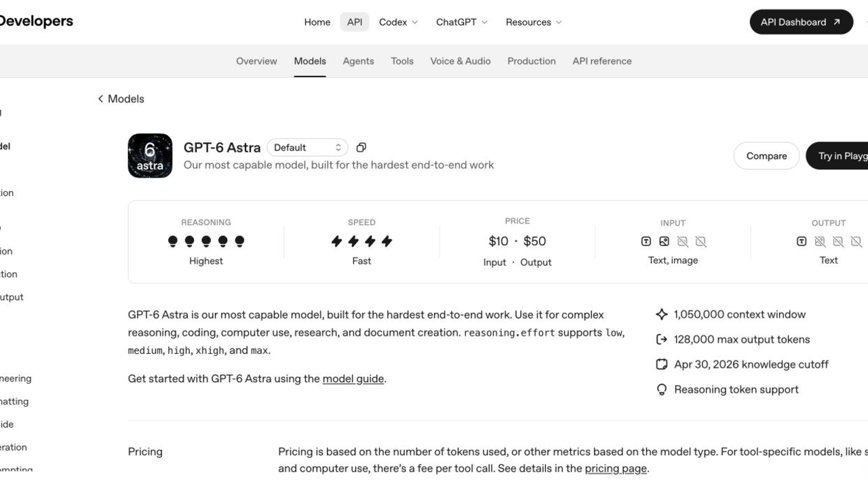Click 'Apr 30, 2026 knowledge cutoff' text
Image resolution: width=868 pixels, height=488 pixels.
tap(751, 365)
